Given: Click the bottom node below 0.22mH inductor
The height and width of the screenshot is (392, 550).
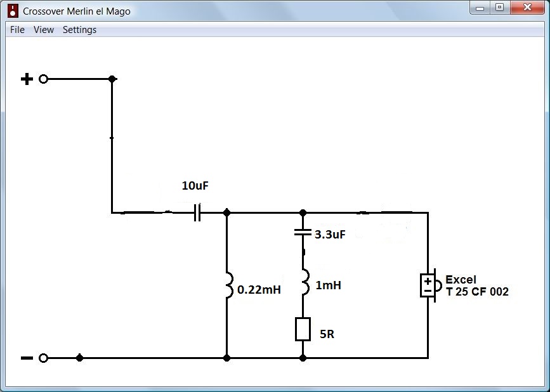Looking at the screenshot, I should point(227,358).
